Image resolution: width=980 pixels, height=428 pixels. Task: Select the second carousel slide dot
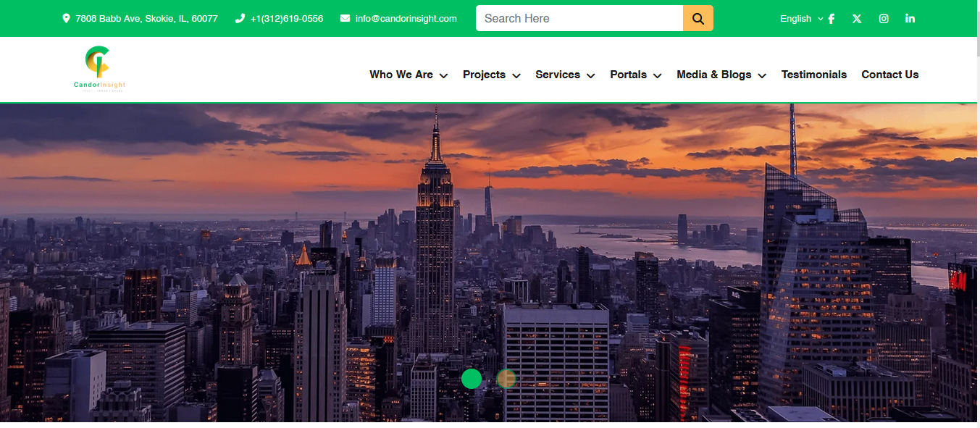point(506,379)
